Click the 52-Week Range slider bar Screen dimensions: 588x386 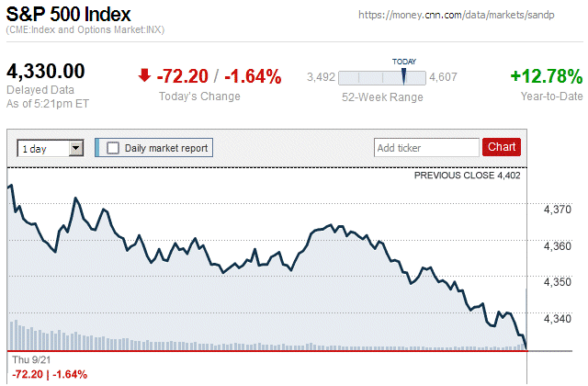pyautogui.click(x=381, y=77)
